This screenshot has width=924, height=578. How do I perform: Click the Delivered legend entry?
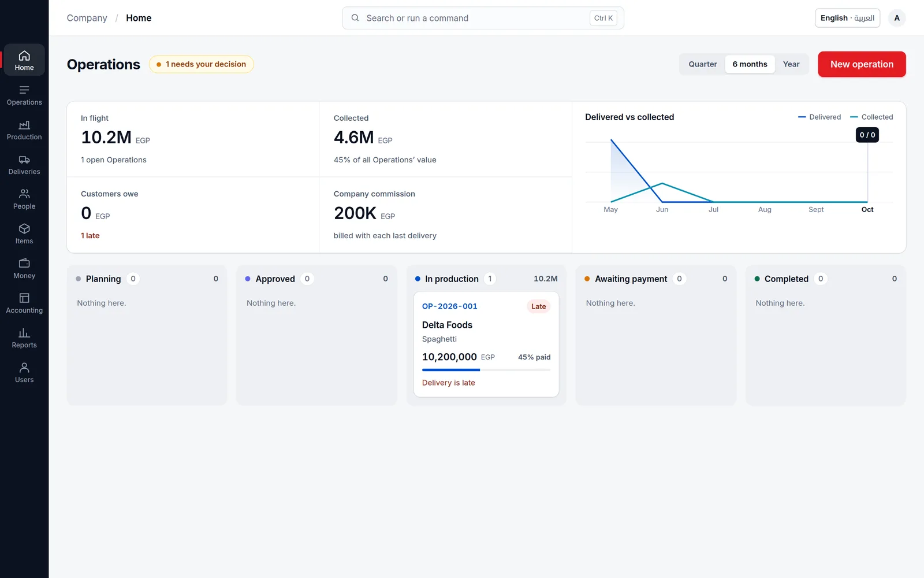point(819,117)
